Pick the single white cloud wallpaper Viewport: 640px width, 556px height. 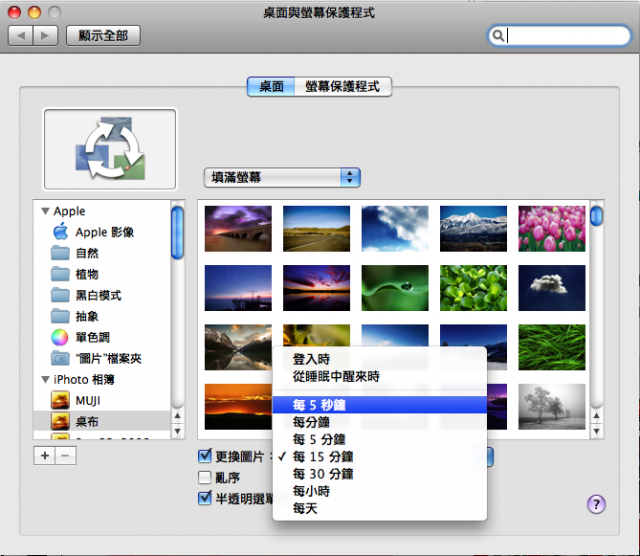tap(551, 288)
